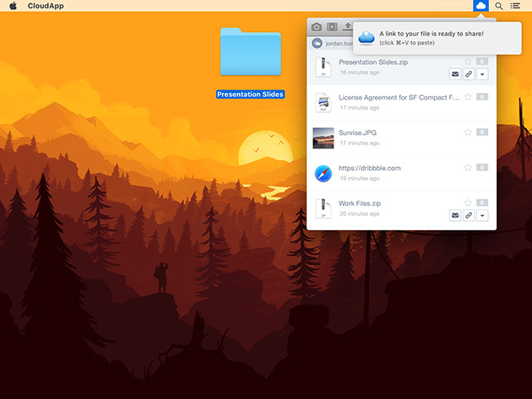Open Notification Center list icon
The width and height of the screenshot is (532, 399).
[515, 6]
